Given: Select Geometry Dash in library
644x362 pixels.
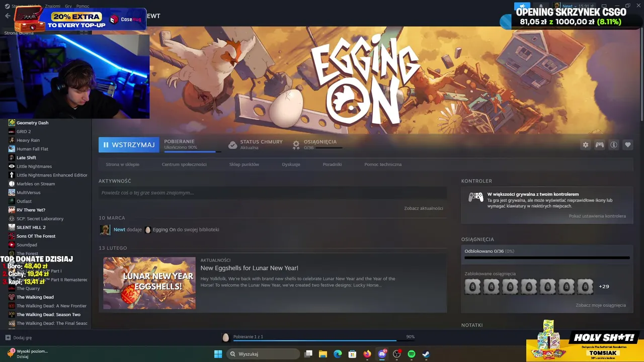Looking at the screenshot, I should coord(32,123).
